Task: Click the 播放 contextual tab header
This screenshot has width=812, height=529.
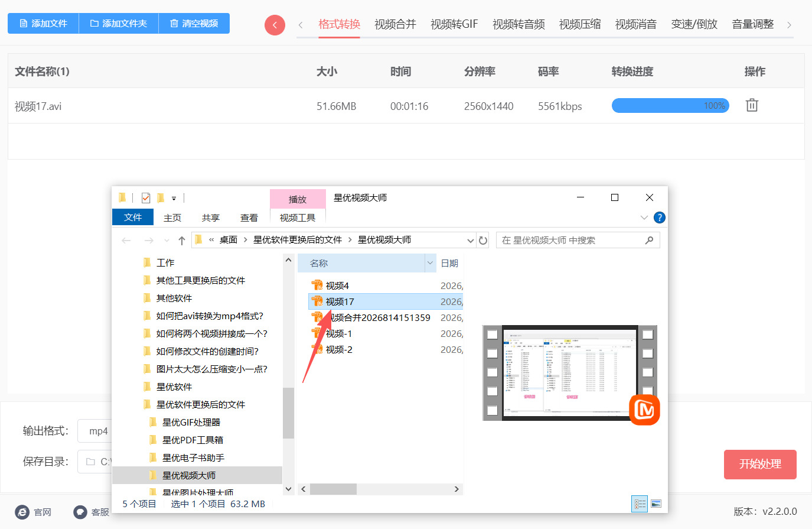Action: click(298, 199)
